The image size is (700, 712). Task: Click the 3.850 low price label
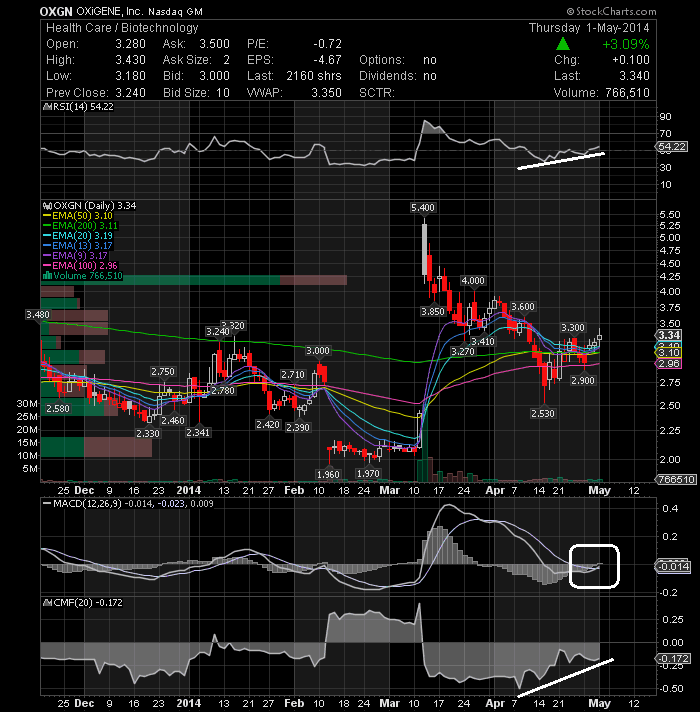click(433, 312)
